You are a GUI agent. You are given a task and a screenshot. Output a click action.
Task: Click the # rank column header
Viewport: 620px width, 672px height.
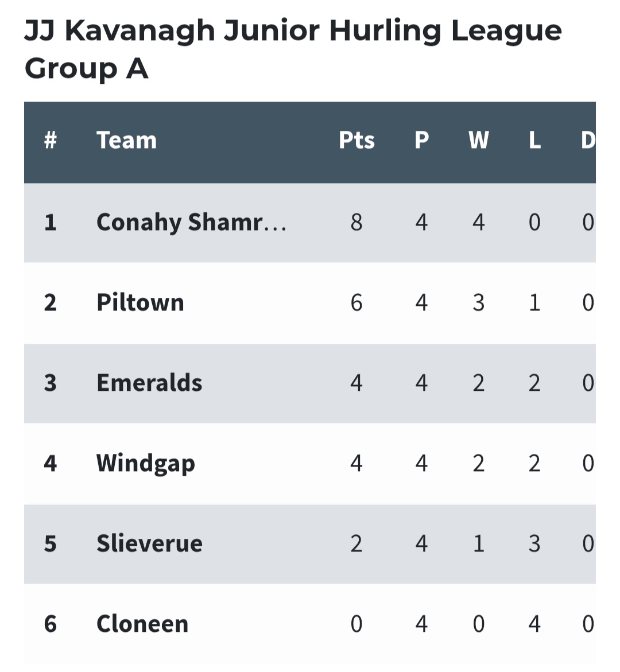click(x=51, y=141)
